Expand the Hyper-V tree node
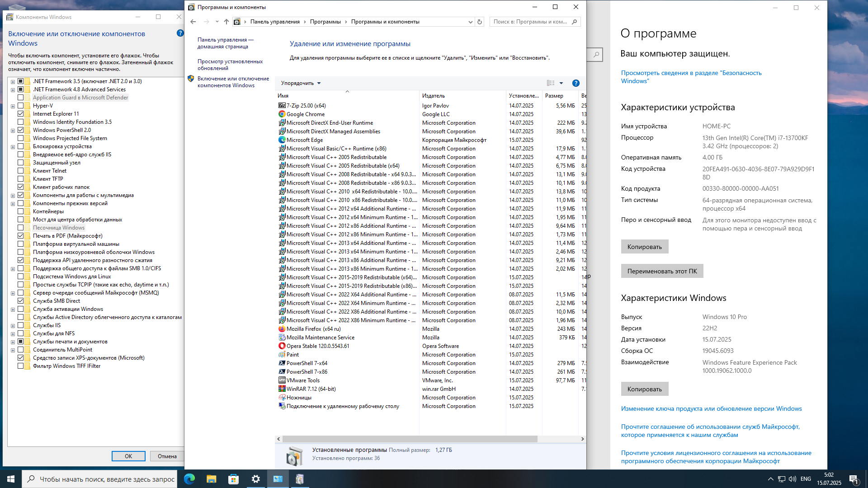The height and width of the screenshot is (488, 868). coord(13,106)
